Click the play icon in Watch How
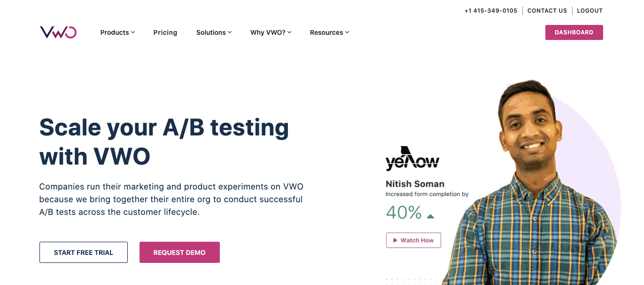 (x=395, y=240)
